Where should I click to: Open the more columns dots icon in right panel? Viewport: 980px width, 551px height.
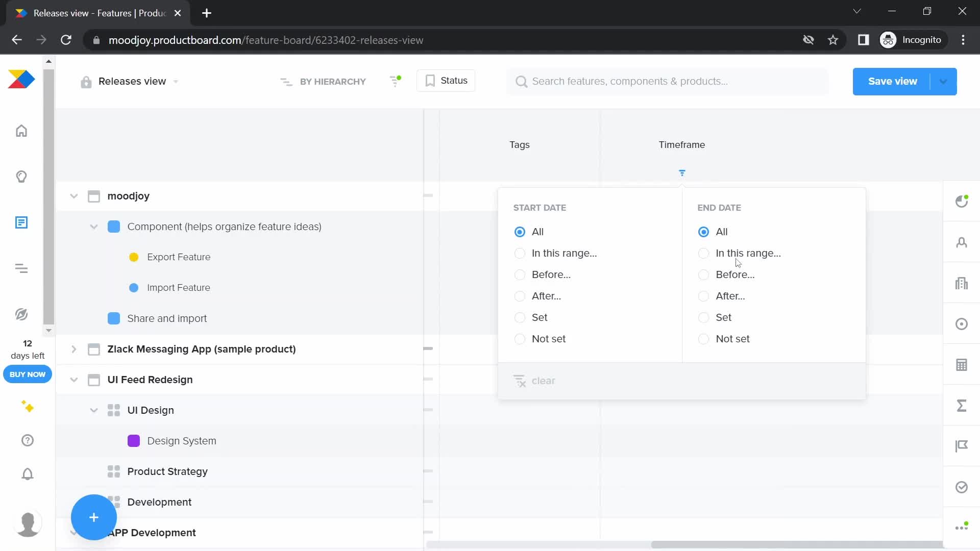tap(962, 527)
